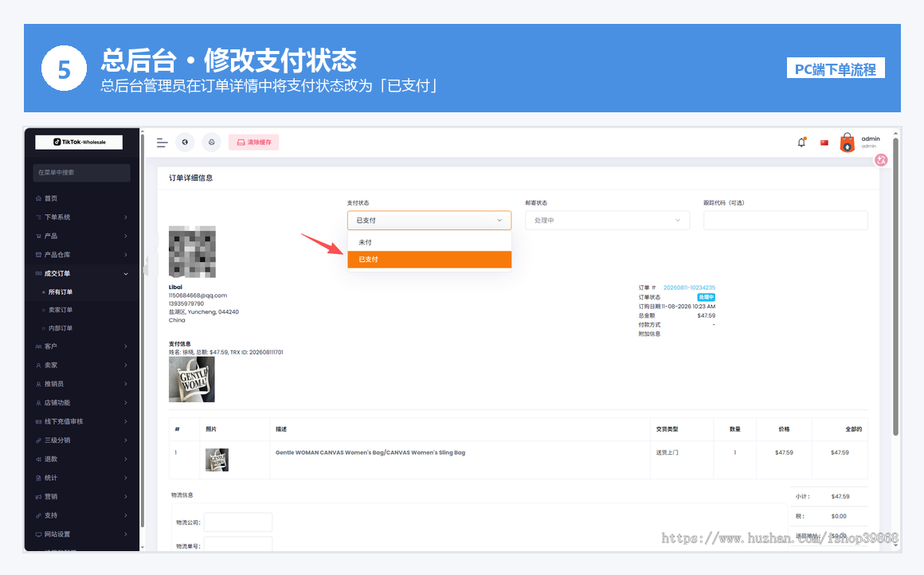Open the payment proof bag photo
This screenshot has width=924, height=575.
coord(191,379)
